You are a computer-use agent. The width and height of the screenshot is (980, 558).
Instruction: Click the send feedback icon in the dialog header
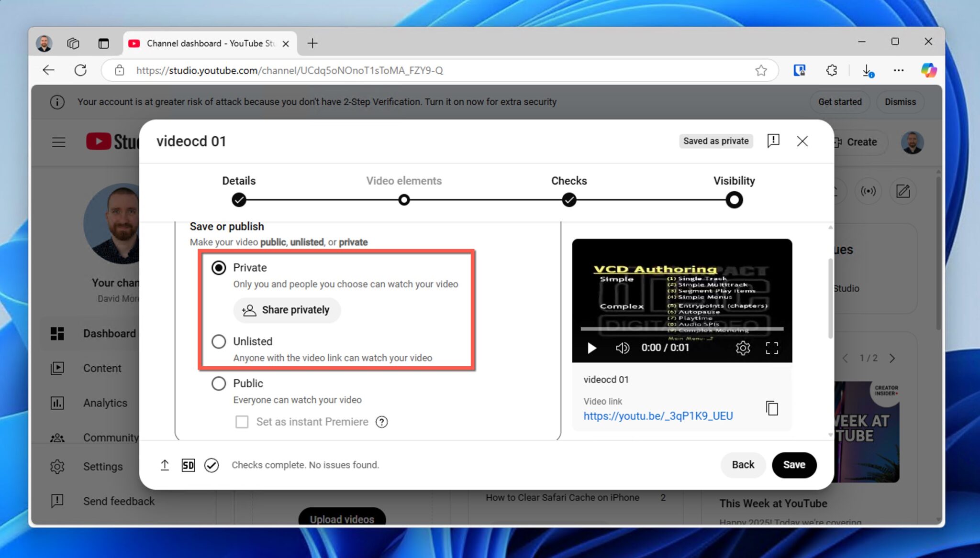click(x=773, y=141)
